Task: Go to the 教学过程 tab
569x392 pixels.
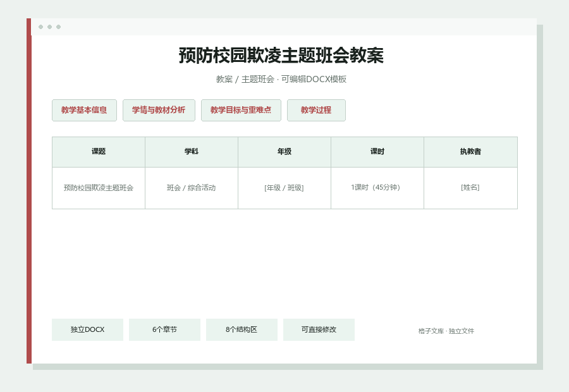Action: pos(316,111)
